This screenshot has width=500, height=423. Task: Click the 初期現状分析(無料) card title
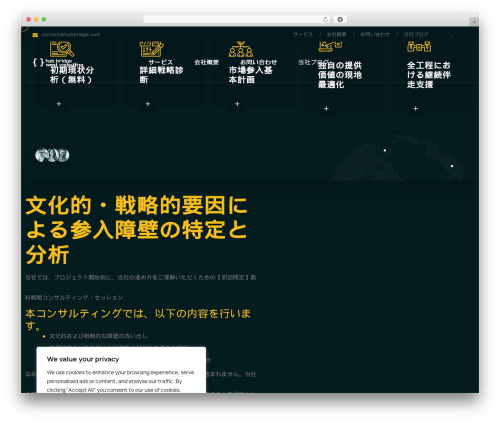click(x=72, y=75)
